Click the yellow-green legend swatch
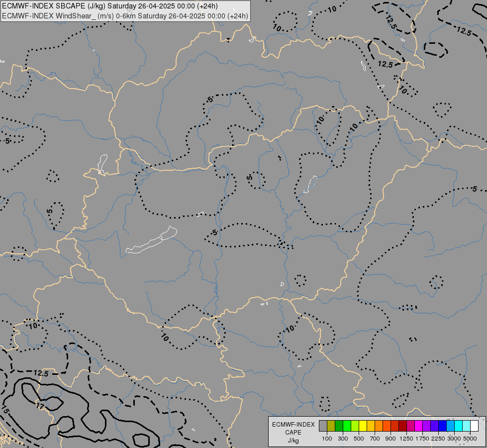Screen dimensions: 487x448 click(x=355, y=426)
